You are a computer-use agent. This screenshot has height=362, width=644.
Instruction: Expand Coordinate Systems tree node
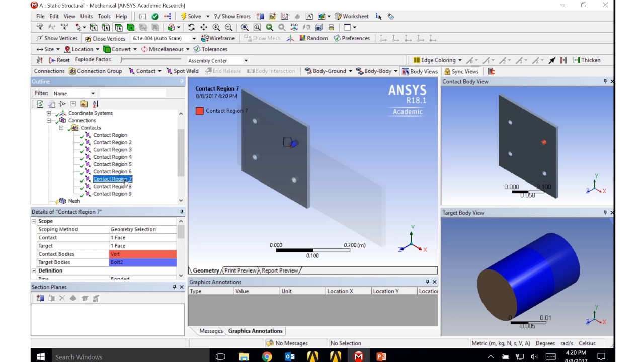pyautogui.click(x=49, y=113)
